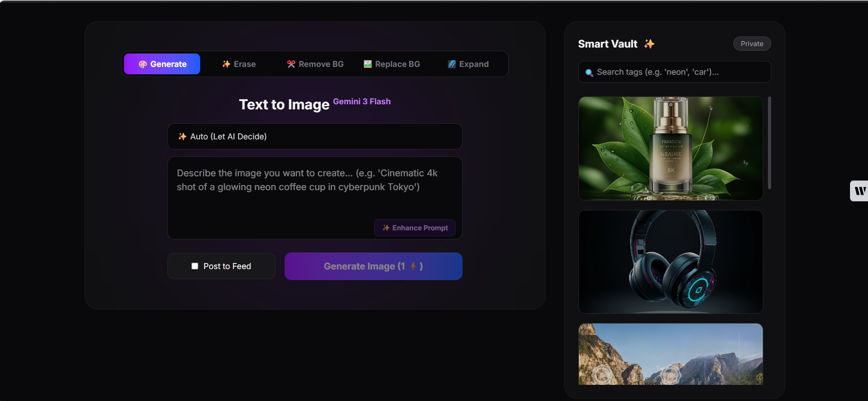Viewport: 868px width, 401px height.
Task: Click the magnifier icon in search field
Action: click(589, 72)
